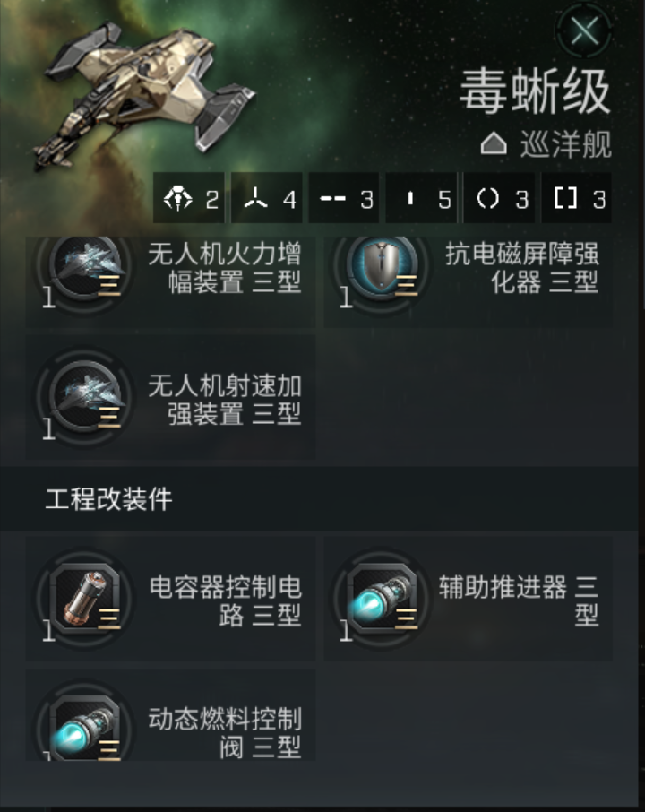Screen dimensions: 645x812
Task: Open the 电容器控制电路 三型 label
Action: pyautogui.click(x=225, y=600)
